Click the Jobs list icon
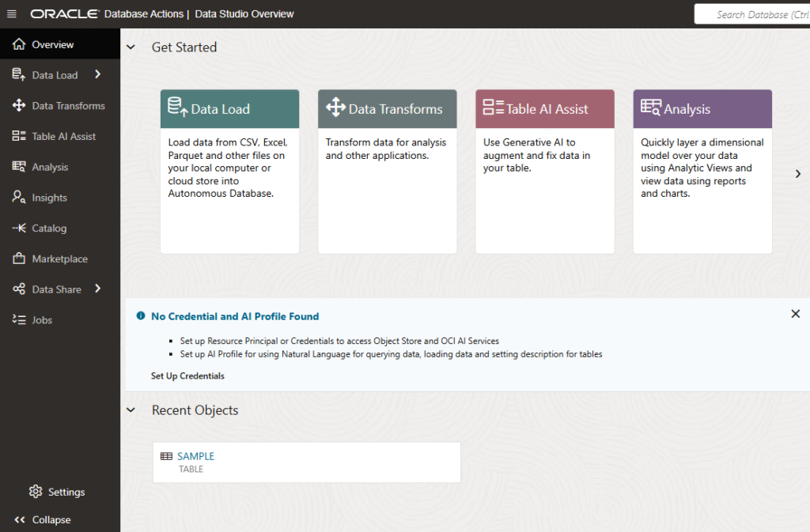Viewport: 810px width, 532px height. [x=19, y=320]
